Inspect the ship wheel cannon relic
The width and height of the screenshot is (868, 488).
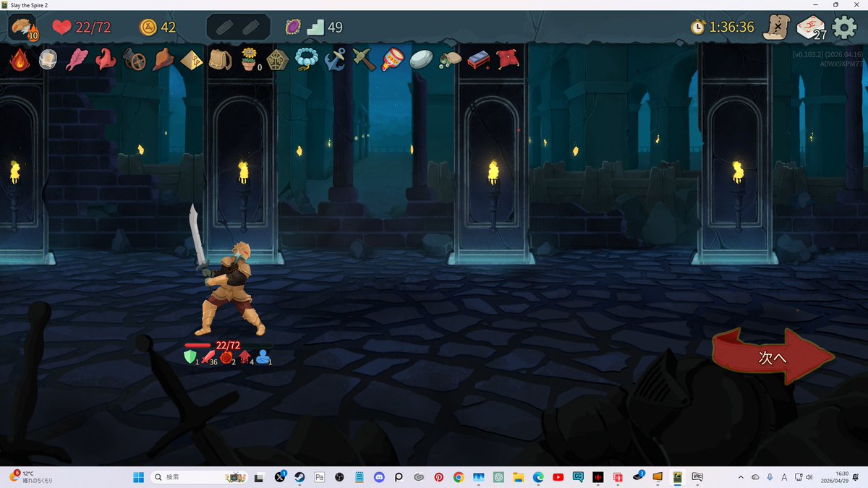pyautogui.click(x=134, y=59)
